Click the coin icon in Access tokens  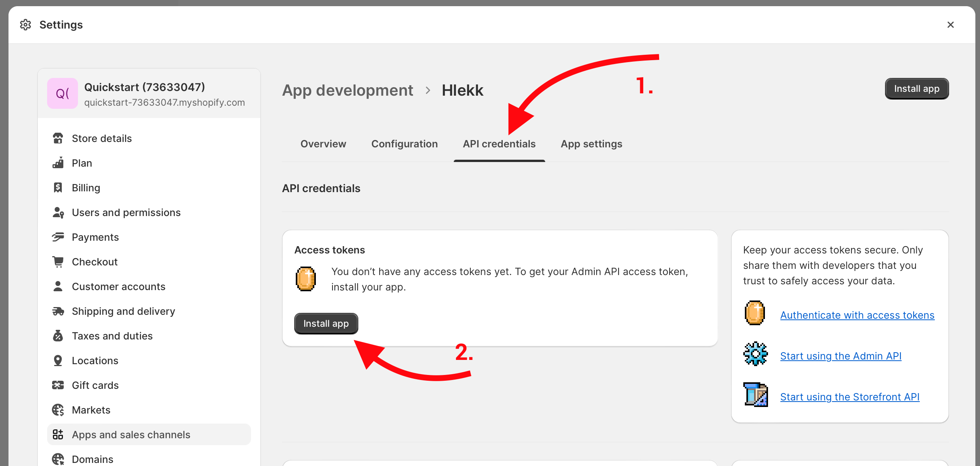[x=306, y=279]
